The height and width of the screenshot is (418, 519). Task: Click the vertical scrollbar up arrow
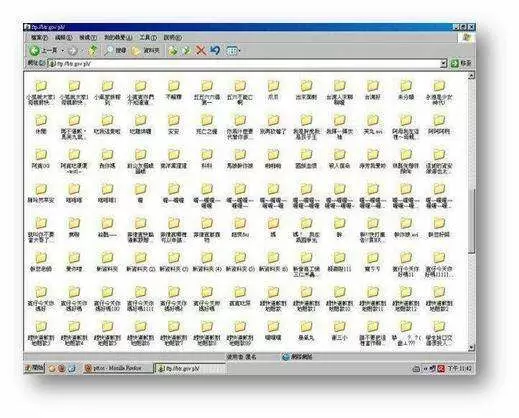(x=471, y=76)
